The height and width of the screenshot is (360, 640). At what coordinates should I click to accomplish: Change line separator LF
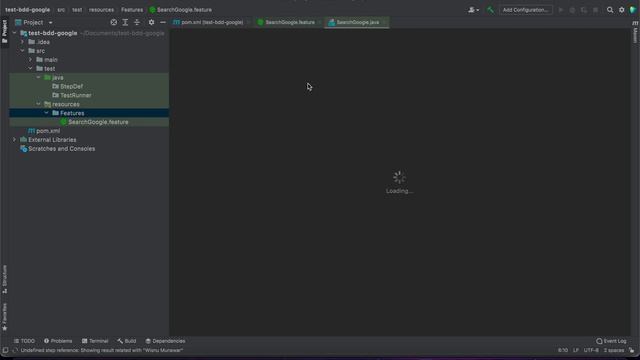[x=576, y=350]
